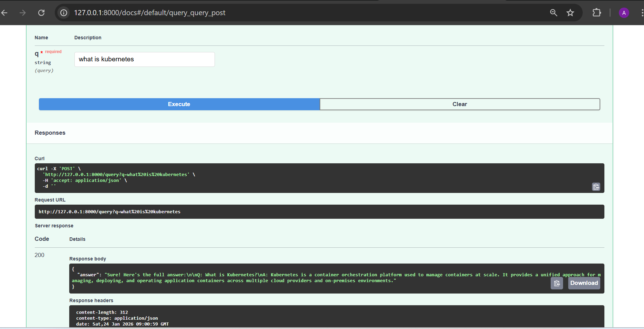Viewport: 644px width, 329px height.
Task: Go forward with the browser forward arrow
Action: (x=23, y=13)
